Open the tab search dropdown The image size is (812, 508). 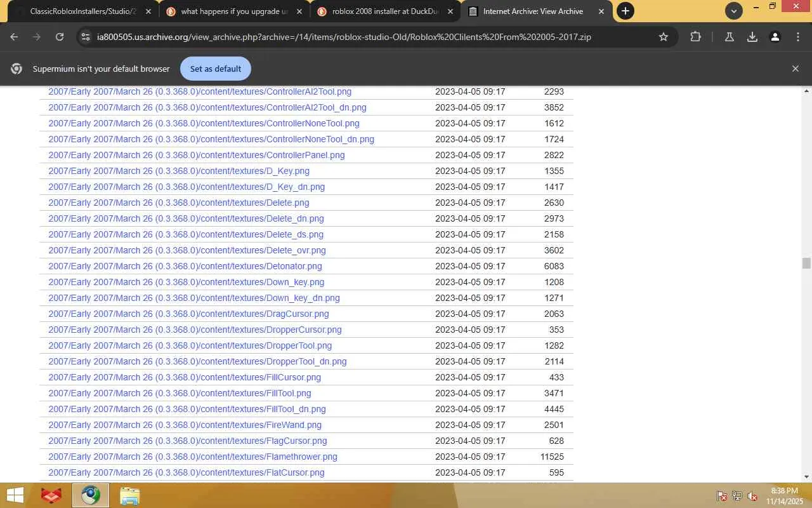click(x=733, y=11)
